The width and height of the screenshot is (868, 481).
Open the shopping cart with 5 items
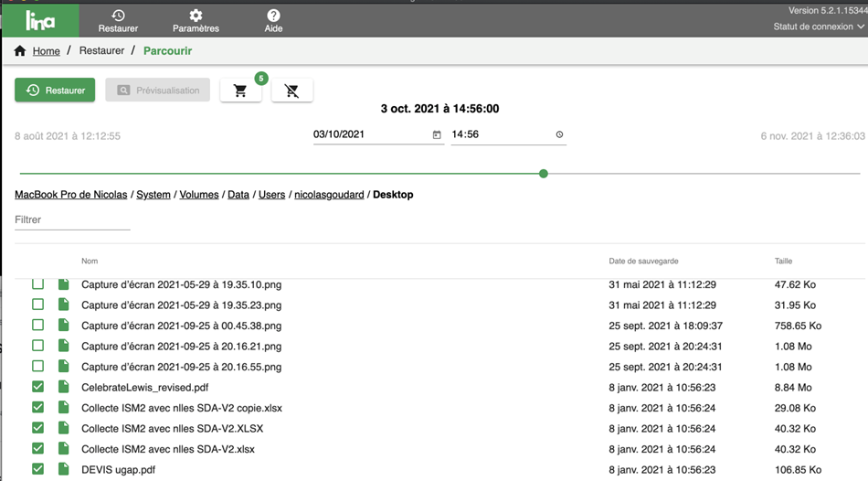pos(240,91)
